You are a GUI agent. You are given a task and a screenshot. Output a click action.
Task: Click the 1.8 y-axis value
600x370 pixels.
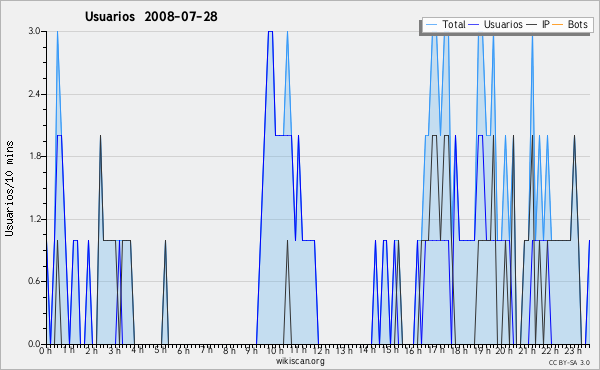[x=34, y=156]
